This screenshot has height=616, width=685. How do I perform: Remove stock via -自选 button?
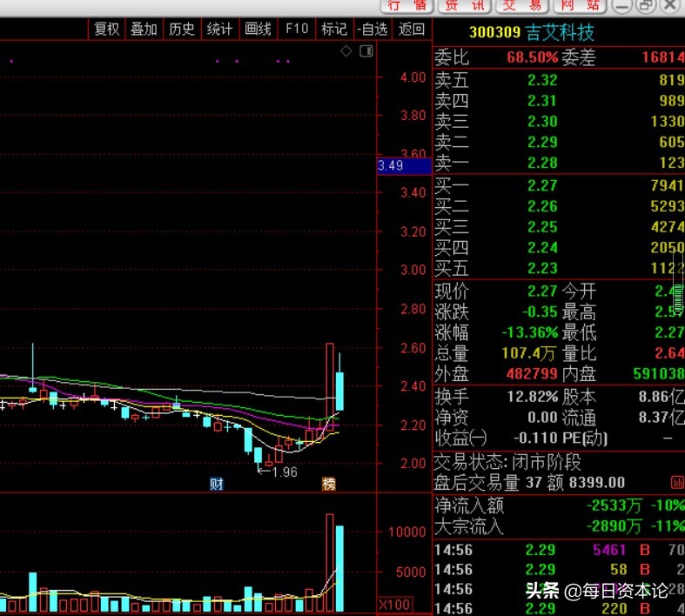(373, 30)
